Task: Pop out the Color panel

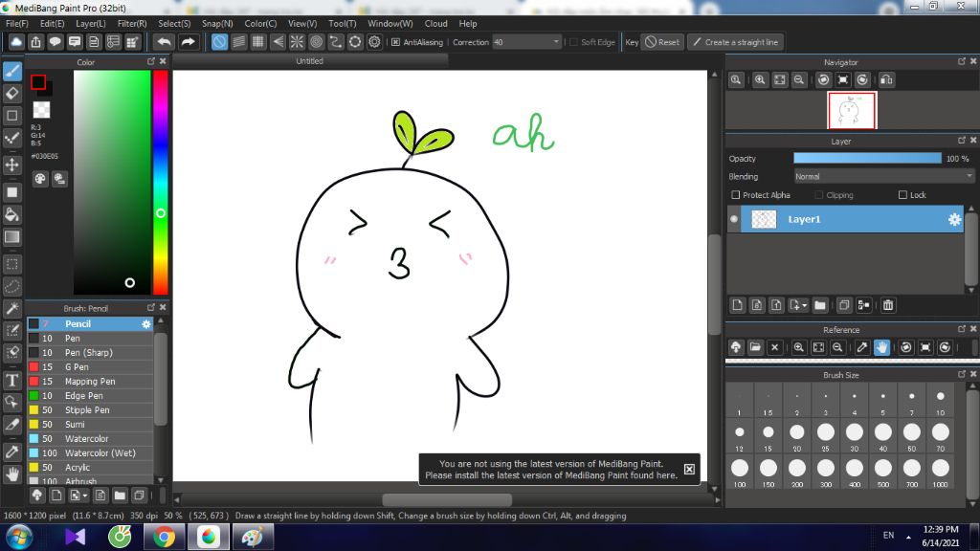Action: pyautogui.click(x=150, y=61)
